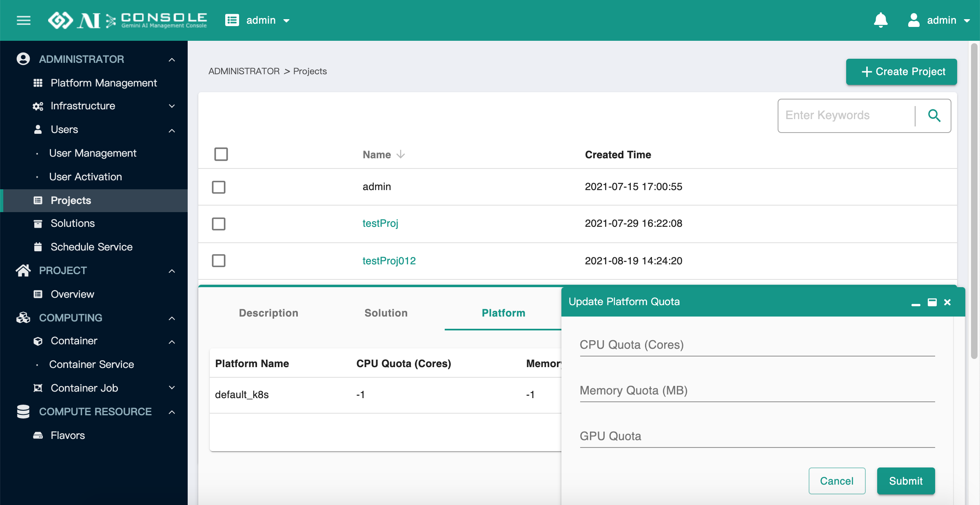Image resolution: width=980 pixels, height=505 pixels.
Task: Select the Platform tab
Action: 503,313
